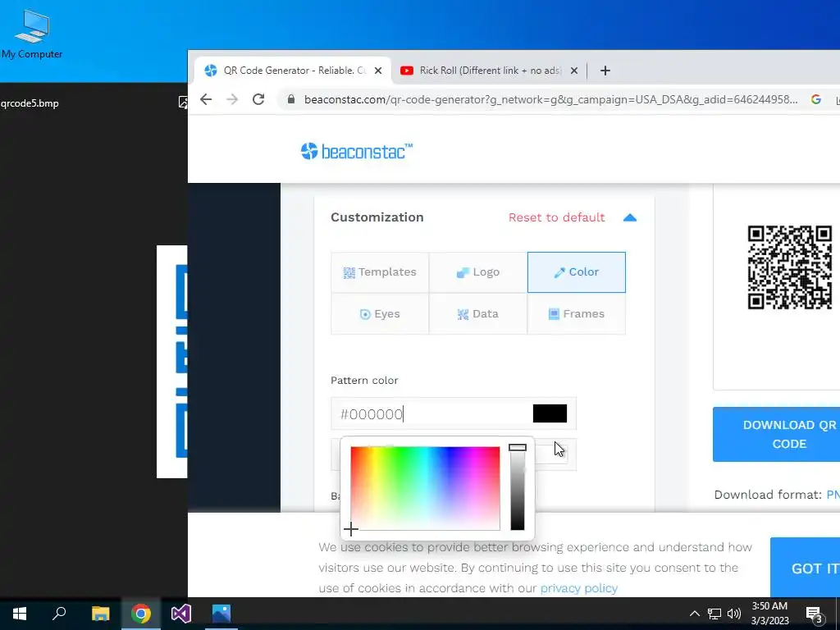Open File Explorer from taskbar
The width and height of the screenshot is (840, 630).
pyautogui.click(x=100, y=614)
